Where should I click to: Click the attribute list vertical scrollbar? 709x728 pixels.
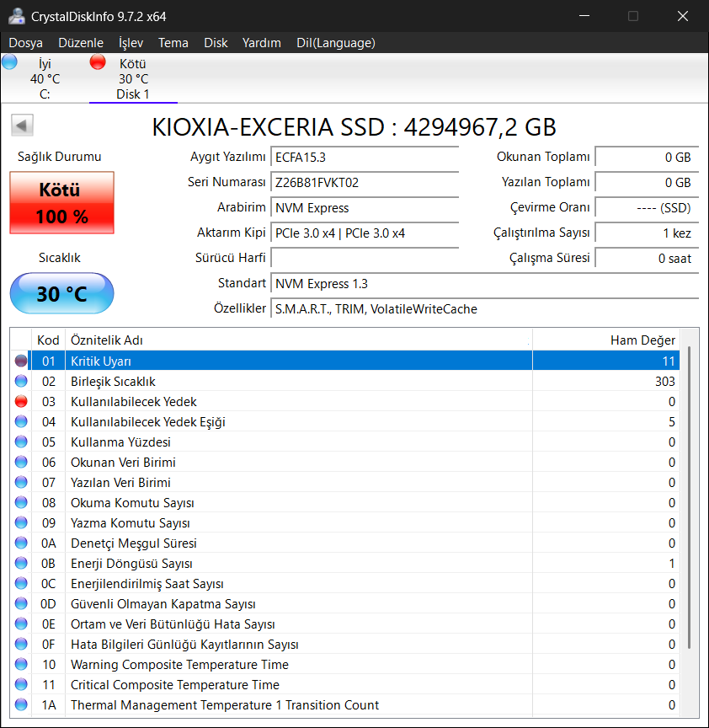(690, 497)
